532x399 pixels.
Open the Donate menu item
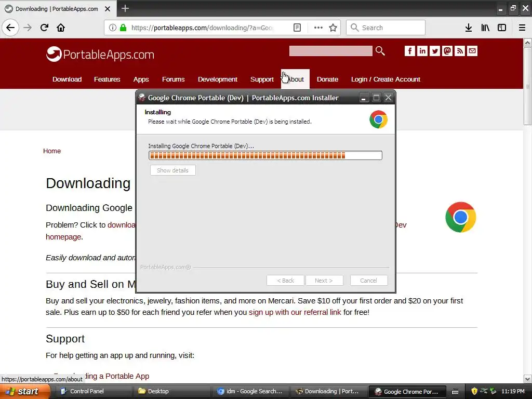point(327,79)
